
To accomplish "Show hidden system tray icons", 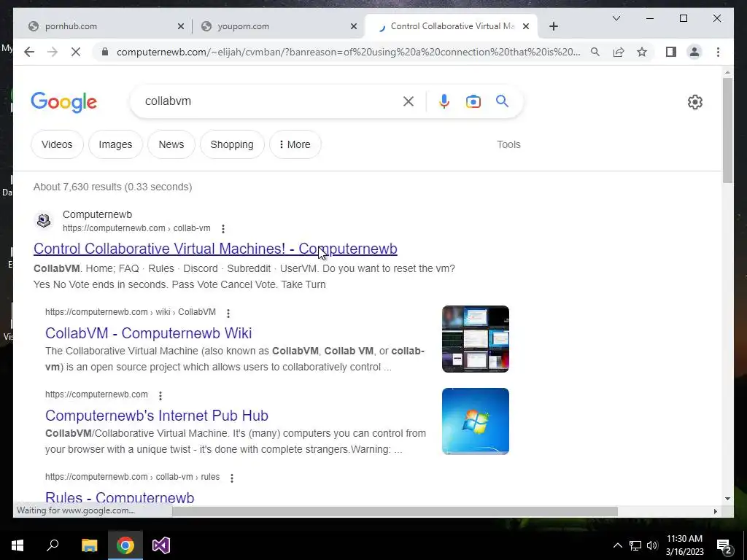I will point(617,545).
